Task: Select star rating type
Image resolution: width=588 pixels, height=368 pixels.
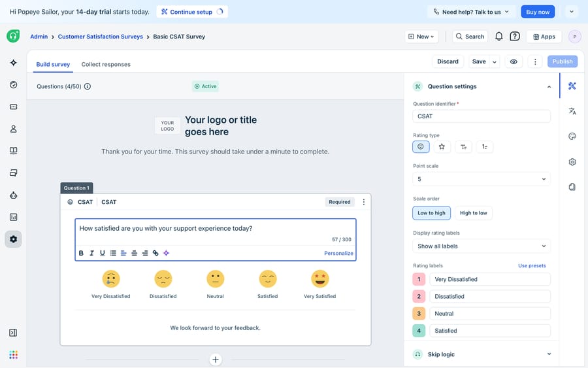Action: coord(442,146)
